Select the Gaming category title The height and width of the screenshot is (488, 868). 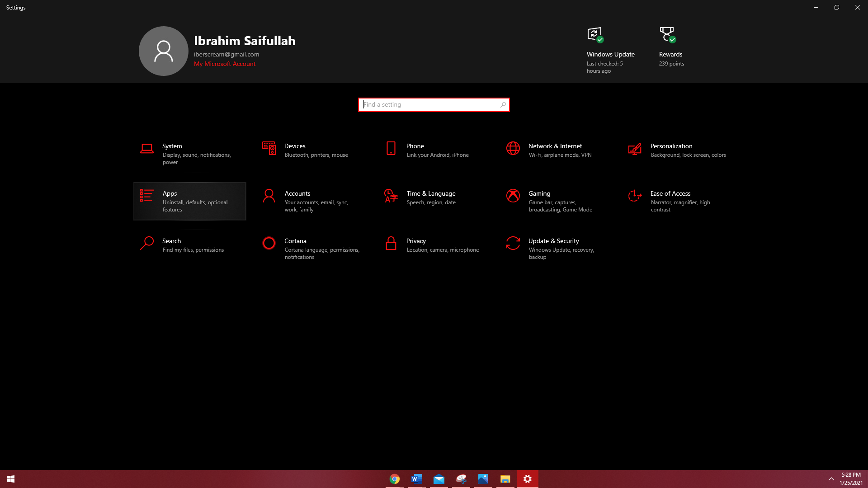point(539,193)
